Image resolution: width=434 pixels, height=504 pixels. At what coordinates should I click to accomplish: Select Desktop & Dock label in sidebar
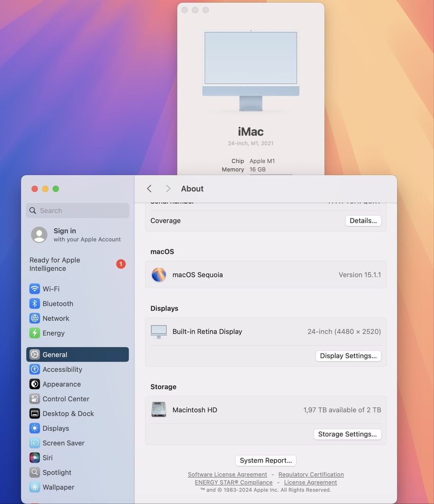pos(68,414)
